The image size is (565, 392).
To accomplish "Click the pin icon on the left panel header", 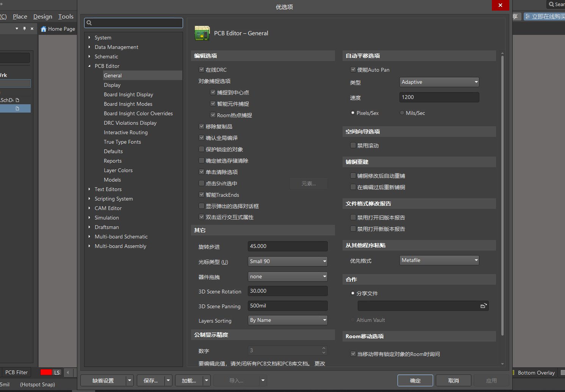I will coord(24,28).
